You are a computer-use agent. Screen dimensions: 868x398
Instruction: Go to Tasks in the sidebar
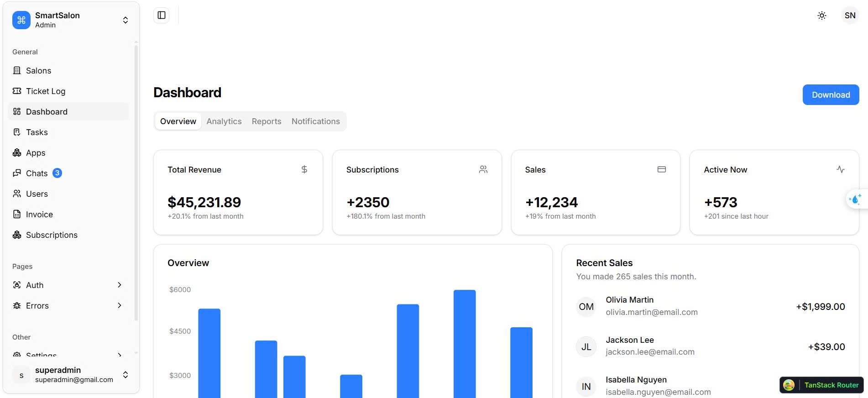pos(68,132)
